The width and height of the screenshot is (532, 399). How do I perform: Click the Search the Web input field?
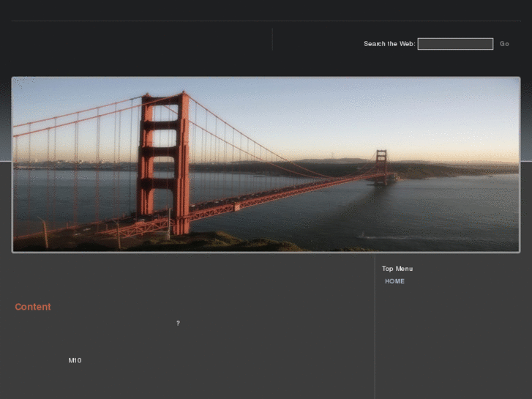pos(455,44)
